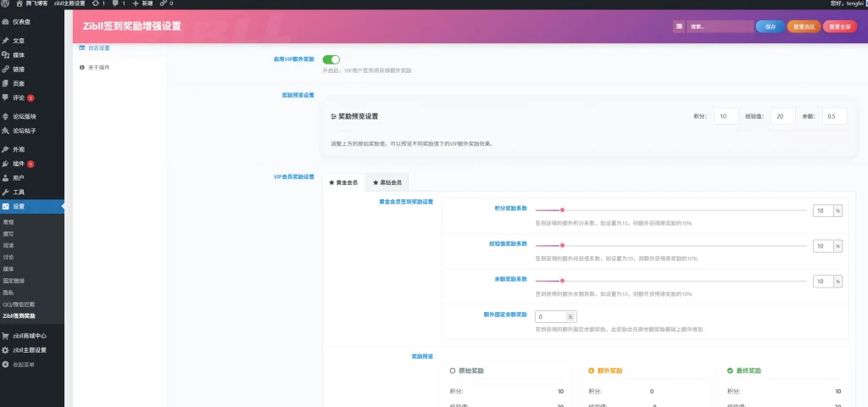Click the 媒体 media icon
This screenshot has height=407, width=868.
pyautogui.click(x=6, y=55)
